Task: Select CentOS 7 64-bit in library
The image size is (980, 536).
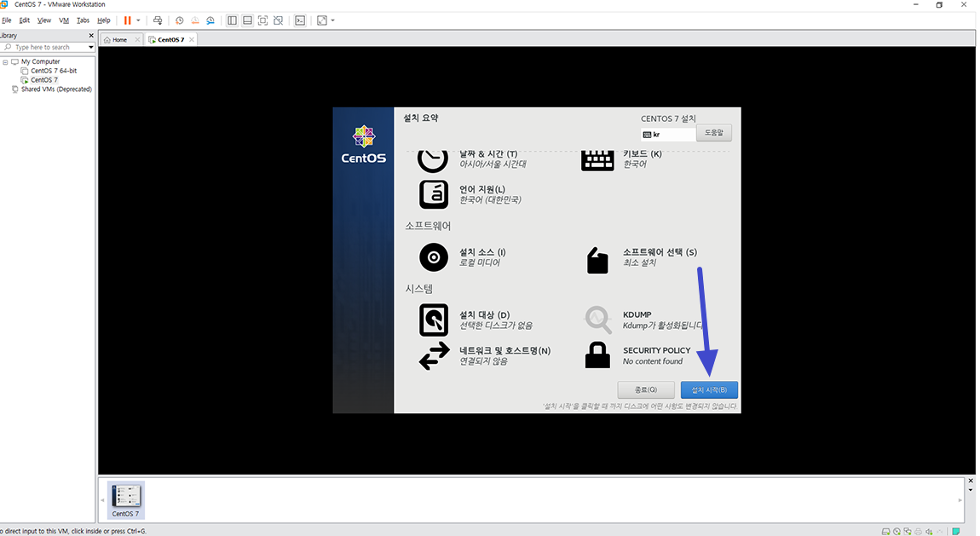Action: [54, 71]
